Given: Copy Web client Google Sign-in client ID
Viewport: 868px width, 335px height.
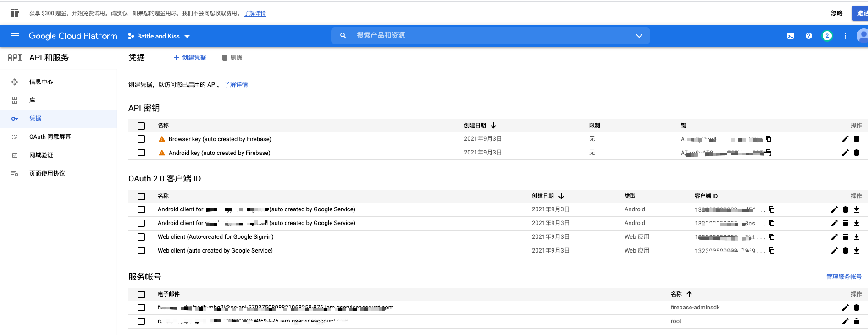Looking at the screenshot, I should [772, 237].
